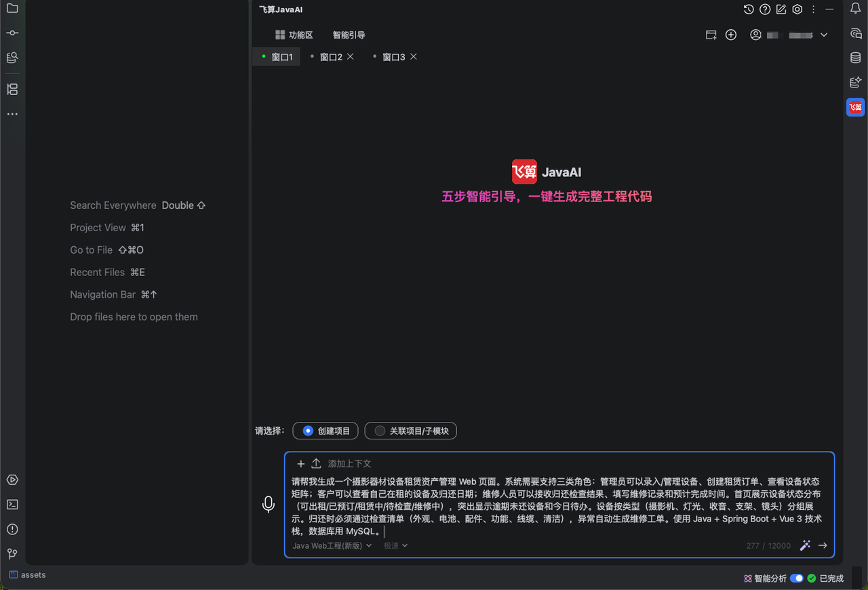This screenshot has height=590, width=868.
Task: Click the green check 已完成 status icon
Action: pyautogui.click(x=812, y=578)
